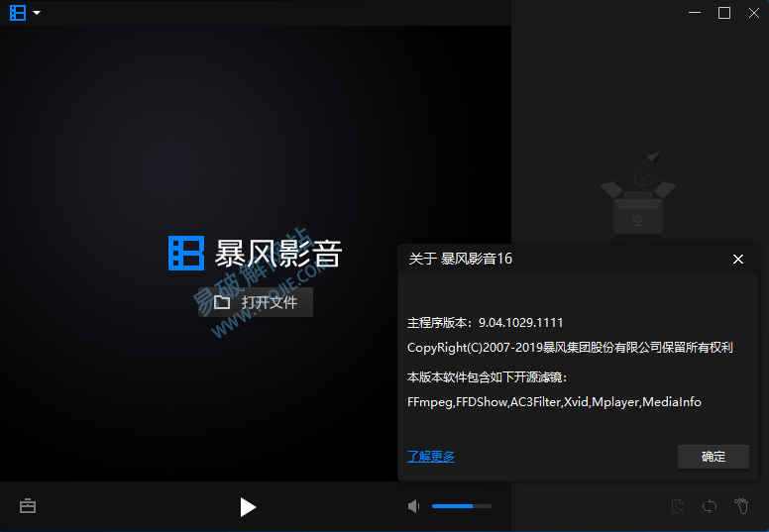
Task: Adjust the volume slider
Action: [x=462, y=506]
